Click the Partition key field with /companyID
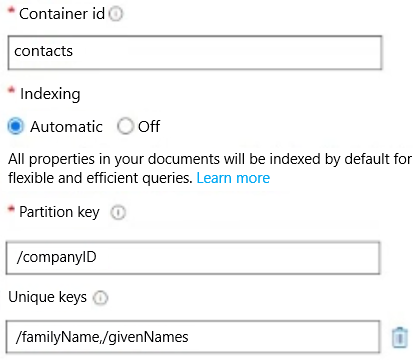The image size is (413, 360). point(193,258)
